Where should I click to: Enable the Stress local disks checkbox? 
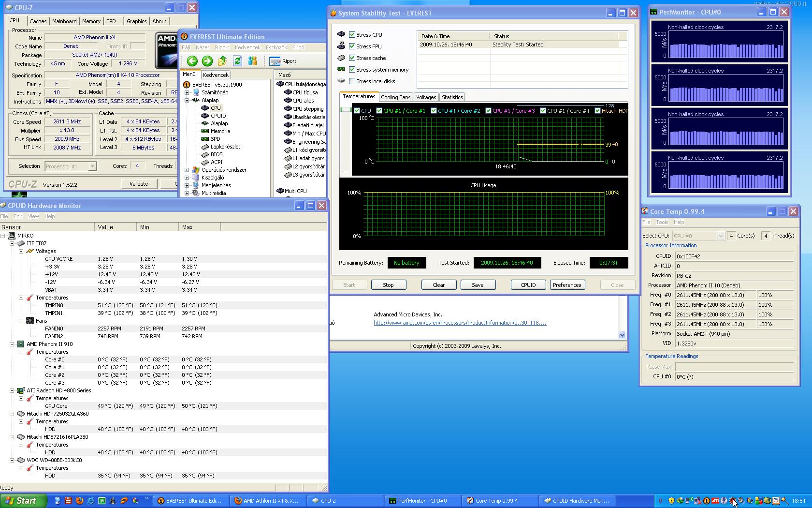pyautogui.click(x=352, y=81)
